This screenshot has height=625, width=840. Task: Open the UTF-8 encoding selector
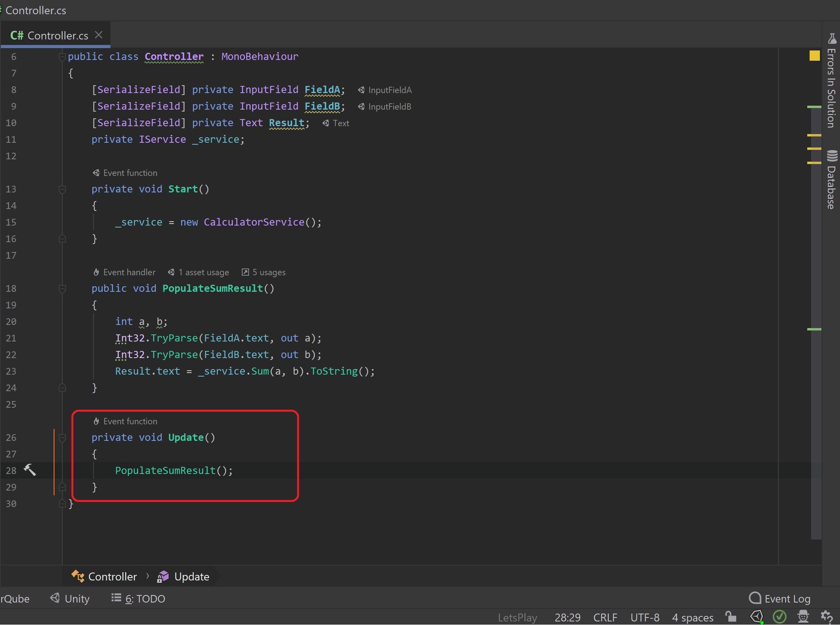tap(645, 617)
